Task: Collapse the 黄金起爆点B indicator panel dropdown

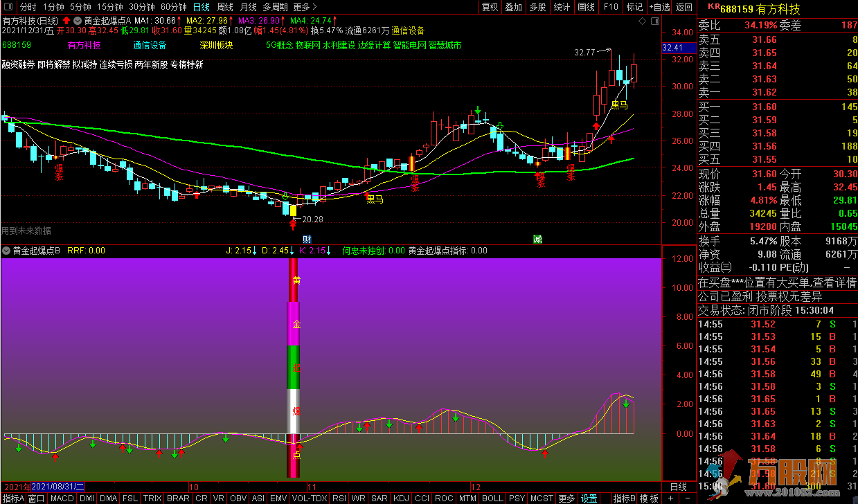Action: point(6,251)
